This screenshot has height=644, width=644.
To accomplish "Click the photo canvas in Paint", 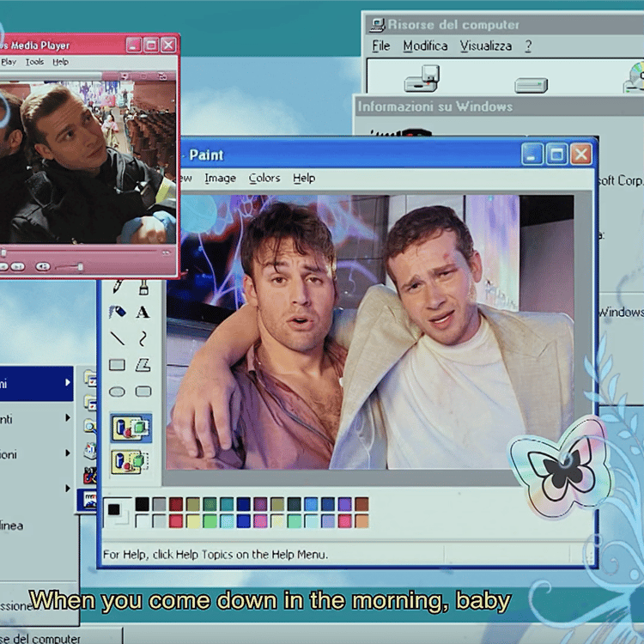I will click(369, 332).
